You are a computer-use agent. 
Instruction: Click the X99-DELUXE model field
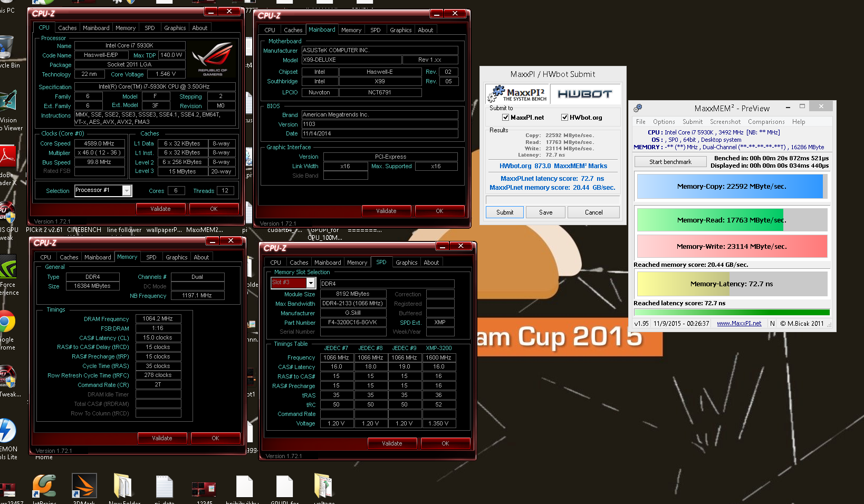tap(351, 60)
